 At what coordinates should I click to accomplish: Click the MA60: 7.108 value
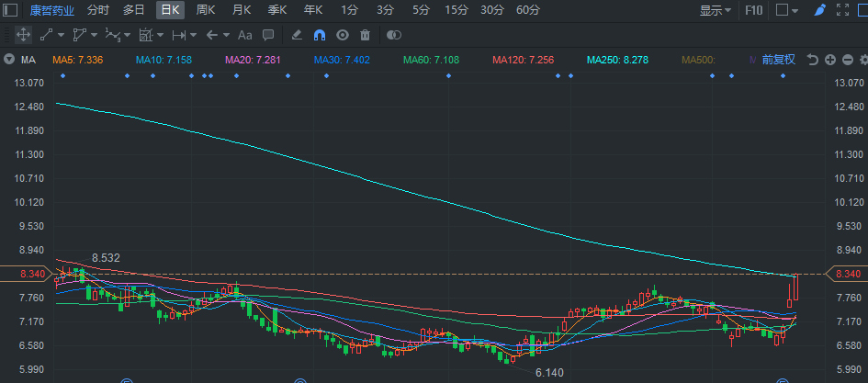coord(431,60)
